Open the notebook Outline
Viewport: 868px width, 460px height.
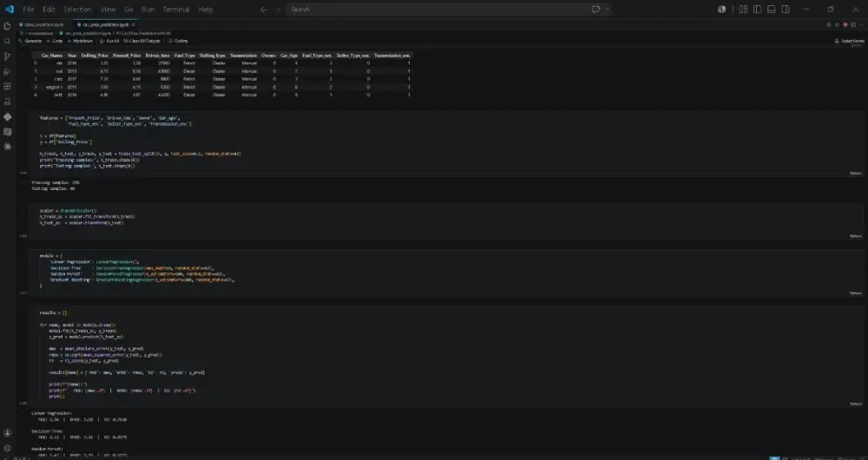point(178,41)
